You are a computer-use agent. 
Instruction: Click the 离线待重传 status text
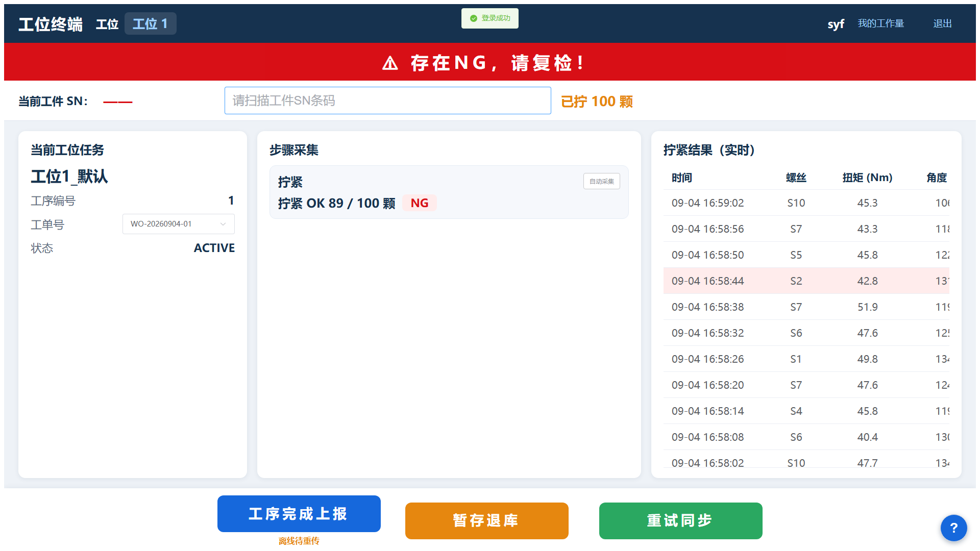pos(299,541)
